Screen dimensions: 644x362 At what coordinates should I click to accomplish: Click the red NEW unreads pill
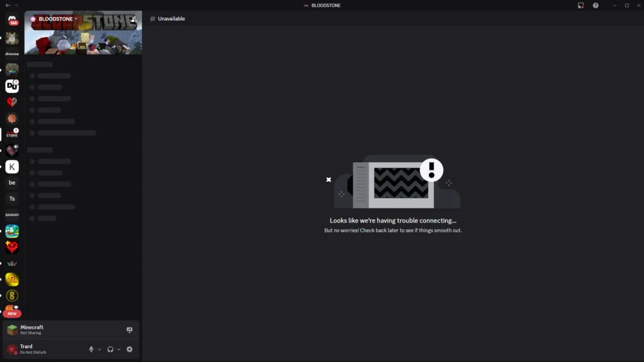tap(12, 314)
